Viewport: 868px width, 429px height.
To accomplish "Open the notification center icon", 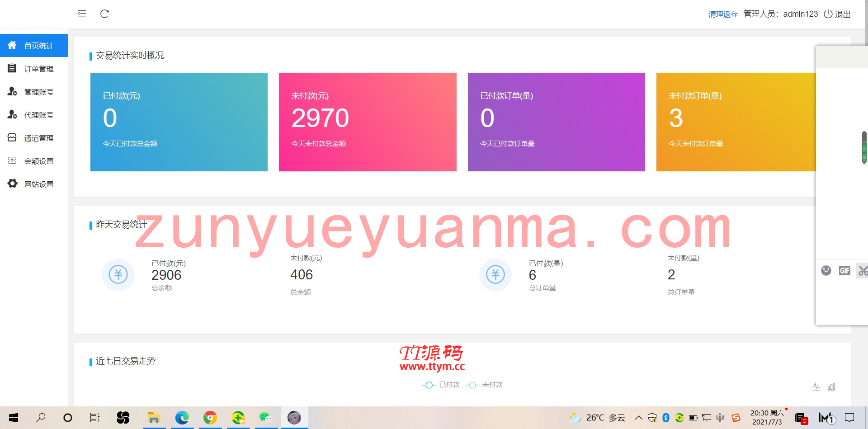I will click(x=850, y=418).
